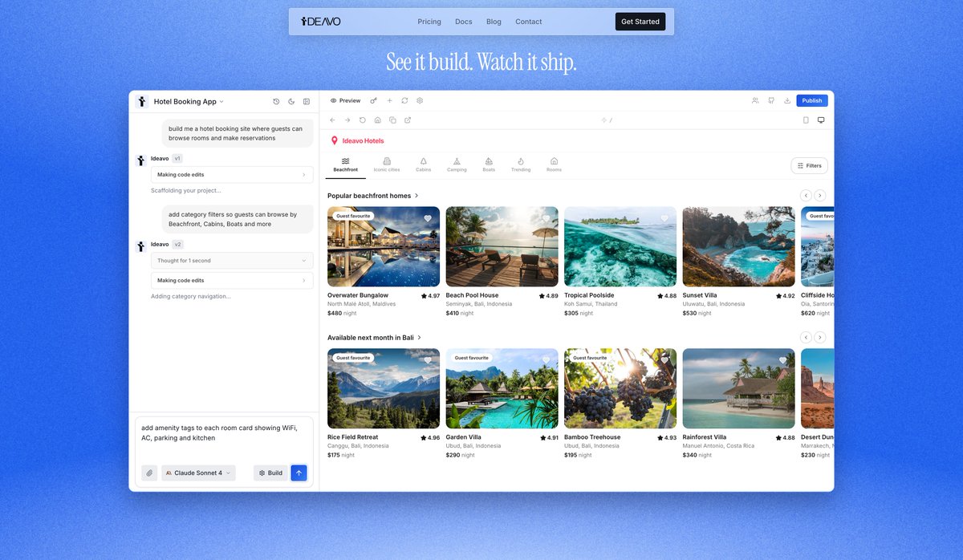This screenshot has height=560, width=963.
Task: Click the sync arrows icon beside plus
Action: (404, 101)
